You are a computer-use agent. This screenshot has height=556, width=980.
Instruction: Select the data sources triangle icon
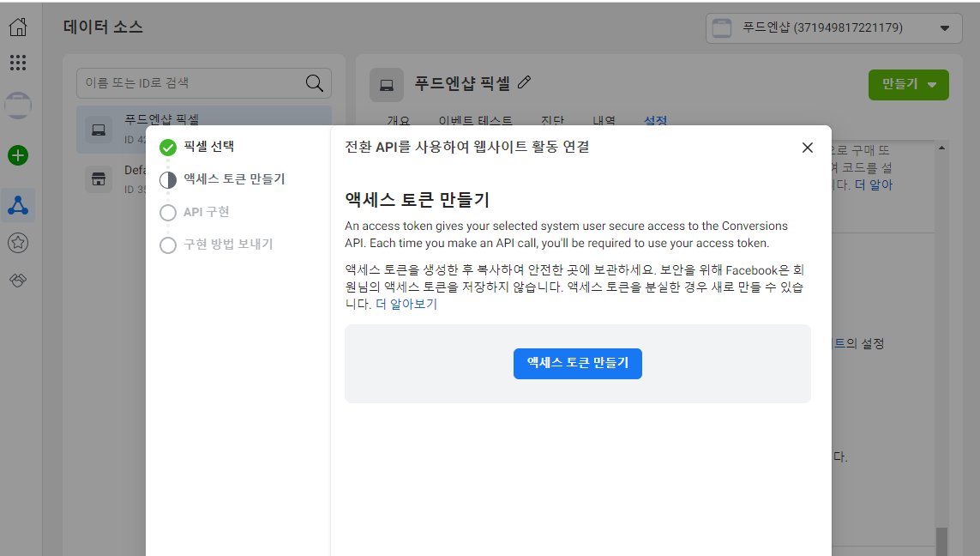click(x=18, y=205)
